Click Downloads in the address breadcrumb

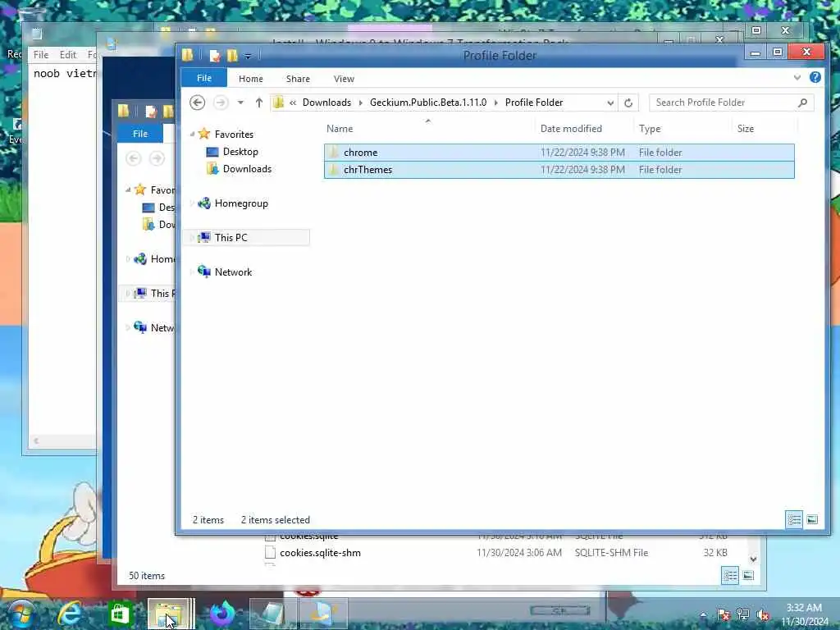point(326,103)
